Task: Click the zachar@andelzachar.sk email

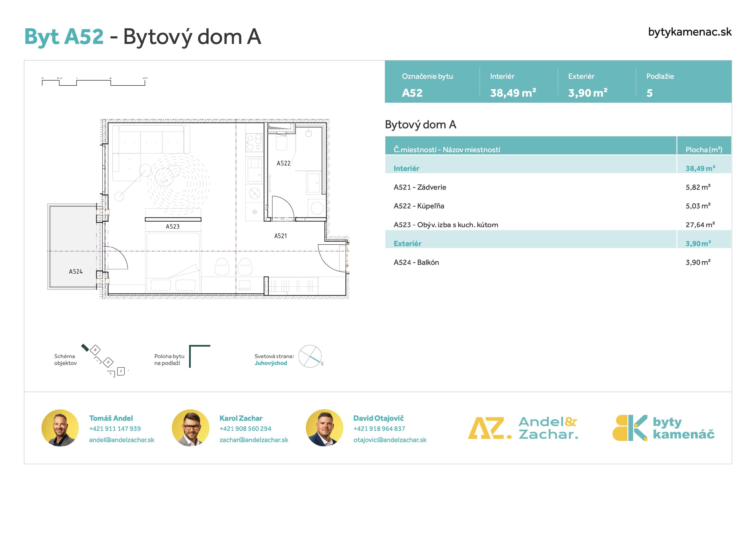Action: [x=254, y=440]
